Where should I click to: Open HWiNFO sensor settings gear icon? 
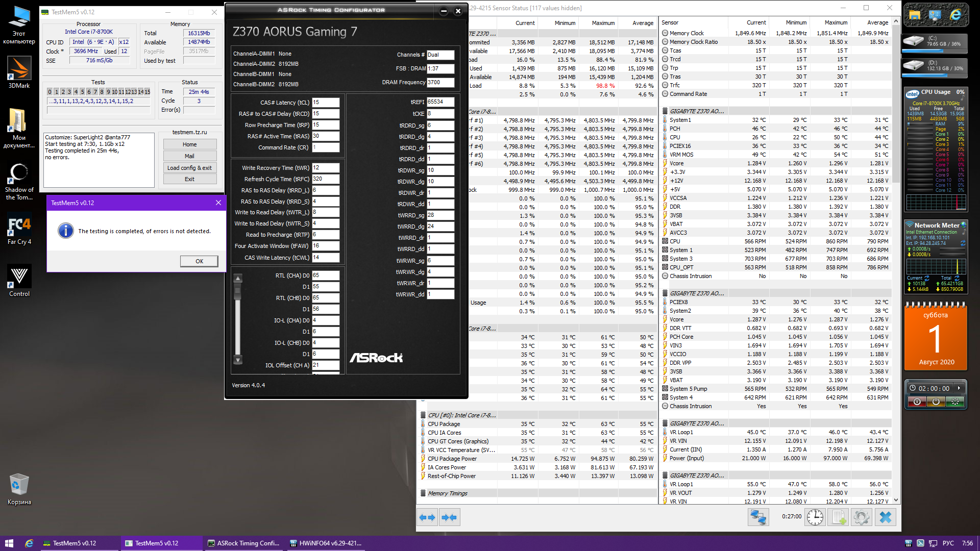tap(862, 517)
